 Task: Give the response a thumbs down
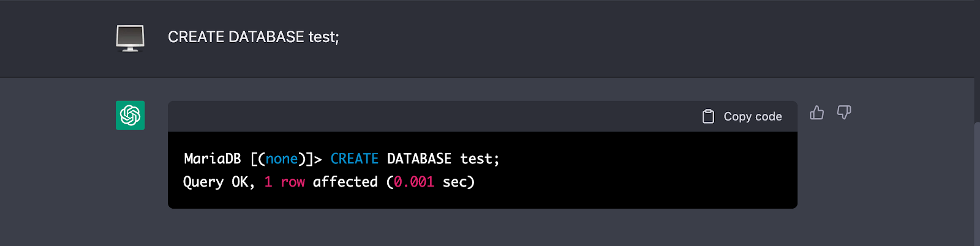click(844, 113)
